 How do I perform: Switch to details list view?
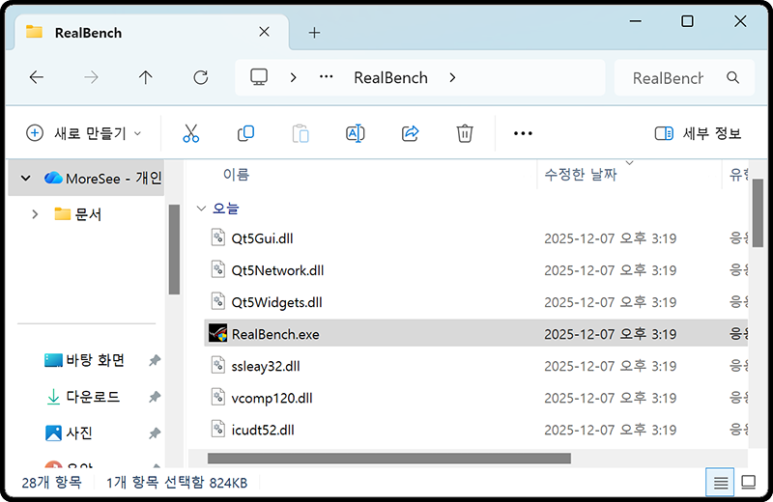click(x=720, y=482)
